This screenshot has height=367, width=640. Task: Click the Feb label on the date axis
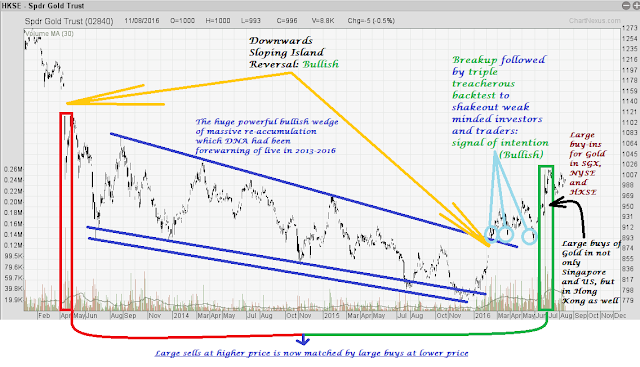click(44, 316)
